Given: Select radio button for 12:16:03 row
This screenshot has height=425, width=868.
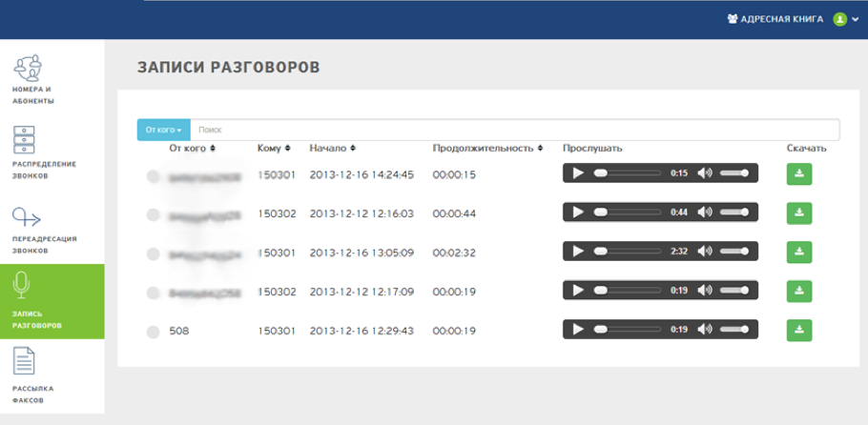Looking at the screenshot, I should pyautogui.click(x=153, y=214).
